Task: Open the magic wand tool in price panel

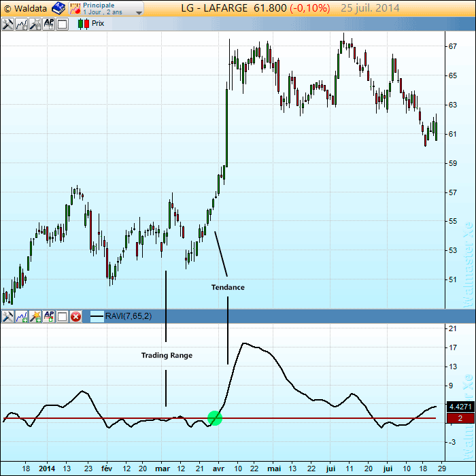Action: [x=35, y=24]
